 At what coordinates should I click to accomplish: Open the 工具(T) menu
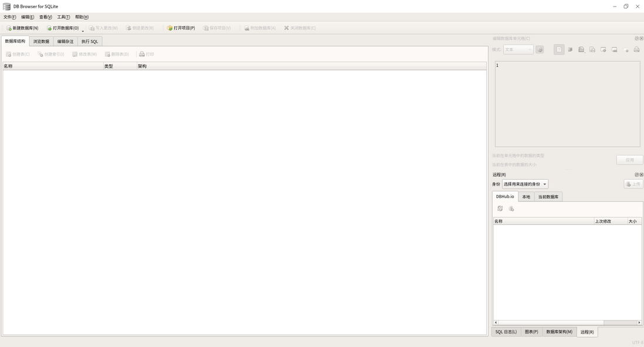(64, 17)
